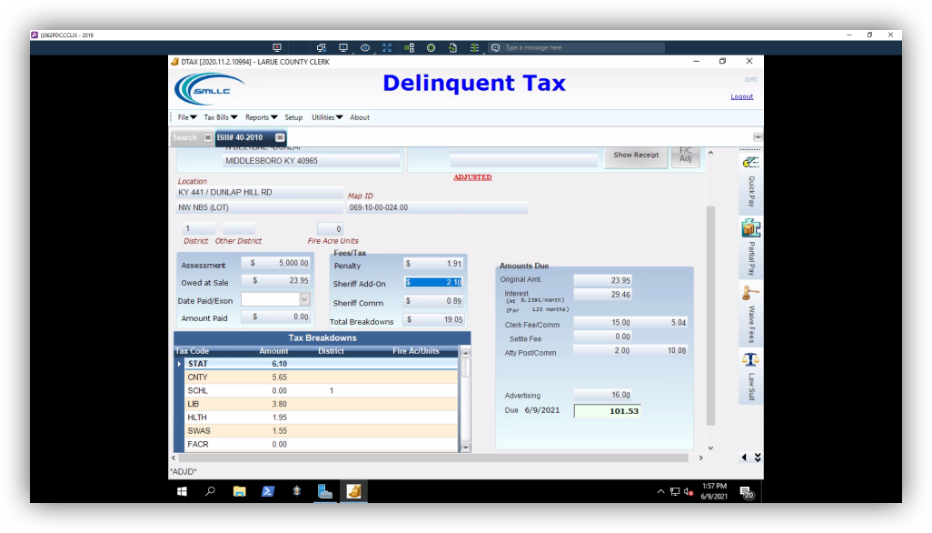932x533 pixels.
Task: Click the left arrow sidebar collapse control
Action: pos(744,457)
